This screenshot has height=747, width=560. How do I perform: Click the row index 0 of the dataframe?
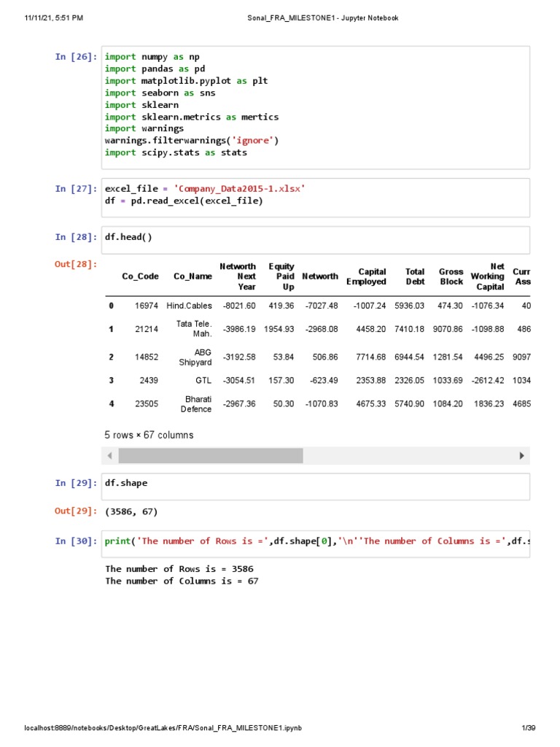tap(111, 306)
